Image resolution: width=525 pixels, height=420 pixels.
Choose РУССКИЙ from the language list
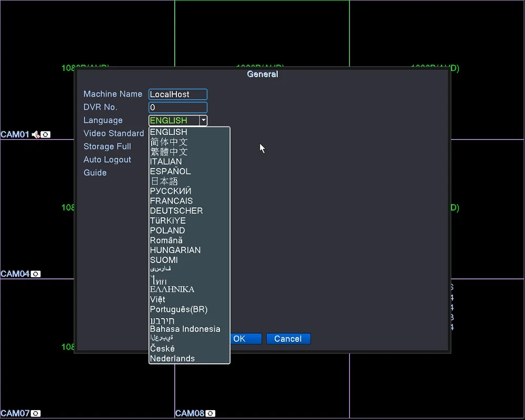189,191
